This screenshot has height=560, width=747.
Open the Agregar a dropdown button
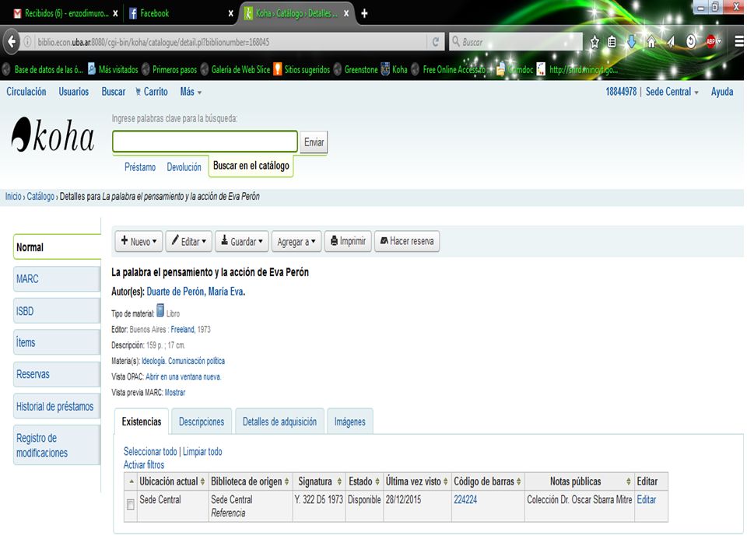click(x=296, y=241)
